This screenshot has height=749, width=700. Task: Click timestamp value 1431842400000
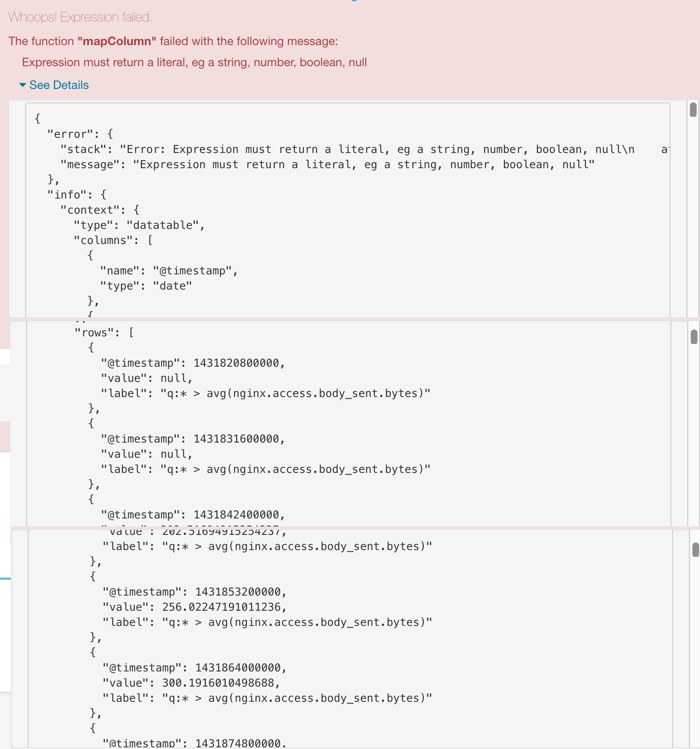[237, 515]
